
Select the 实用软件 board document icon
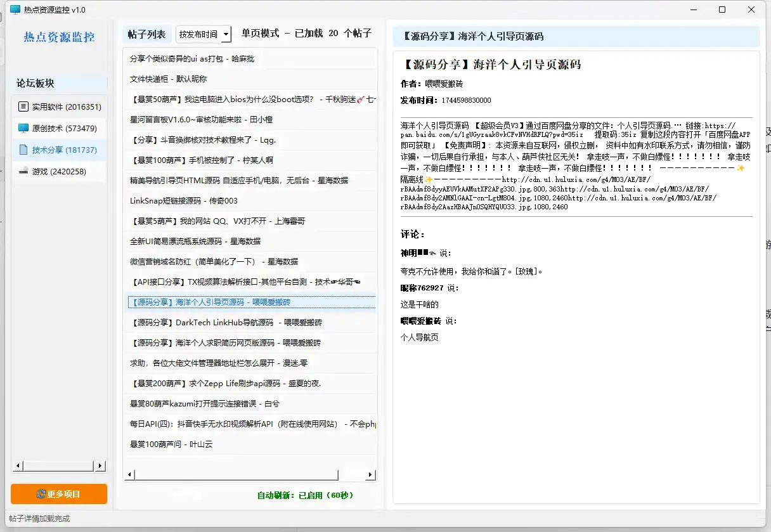(x=23, y=107)
